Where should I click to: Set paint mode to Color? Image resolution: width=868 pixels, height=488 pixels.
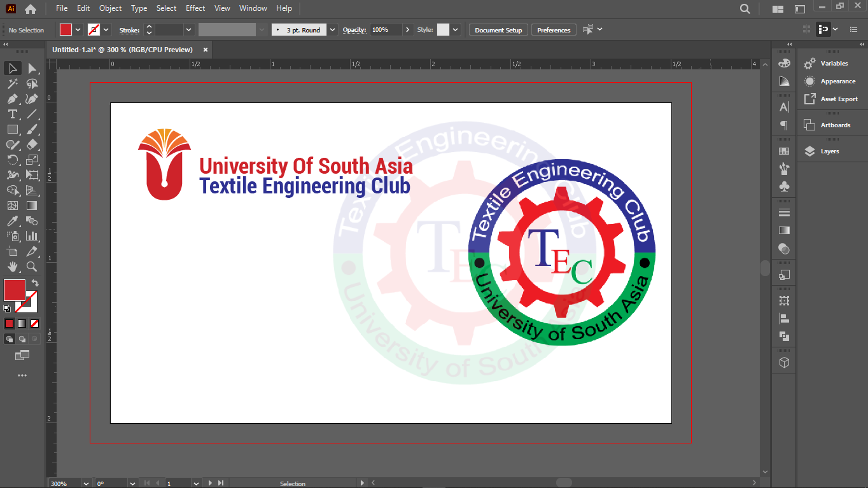9,323
